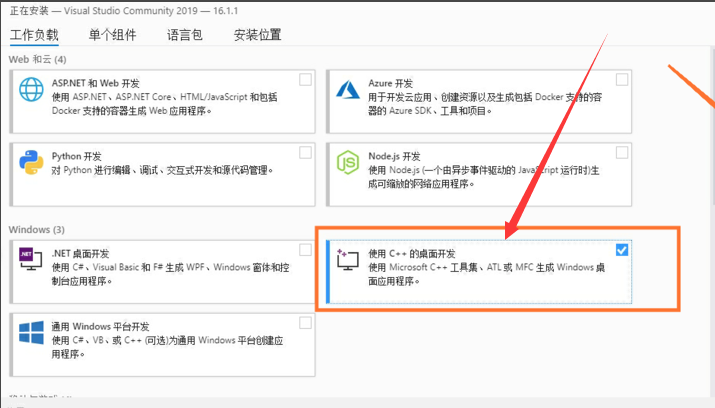Go to the 安装位置 tab
Screen dimensions: 715x408
point(257,35)
